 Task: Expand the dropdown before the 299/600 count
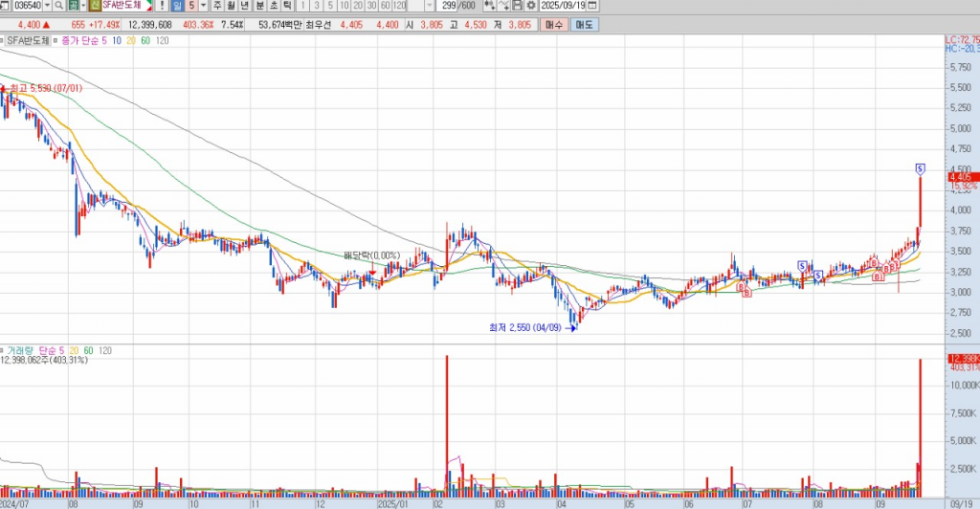[429, 6]
